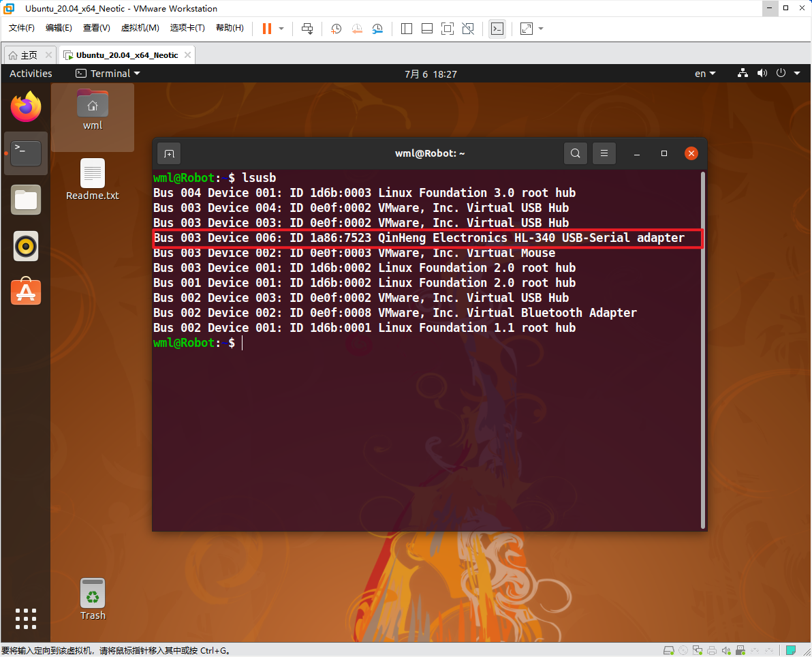Click the Linux Foundation 3.0 root hub line

[364, 193]
